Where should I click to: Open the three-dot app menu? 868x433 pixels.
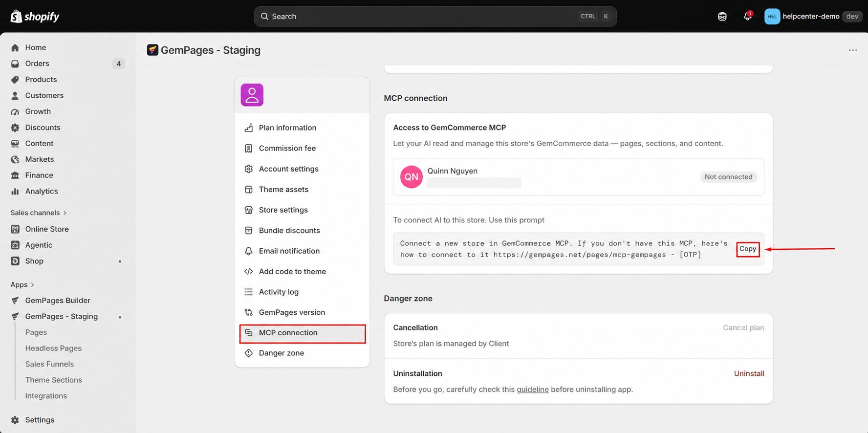point(853,50)
